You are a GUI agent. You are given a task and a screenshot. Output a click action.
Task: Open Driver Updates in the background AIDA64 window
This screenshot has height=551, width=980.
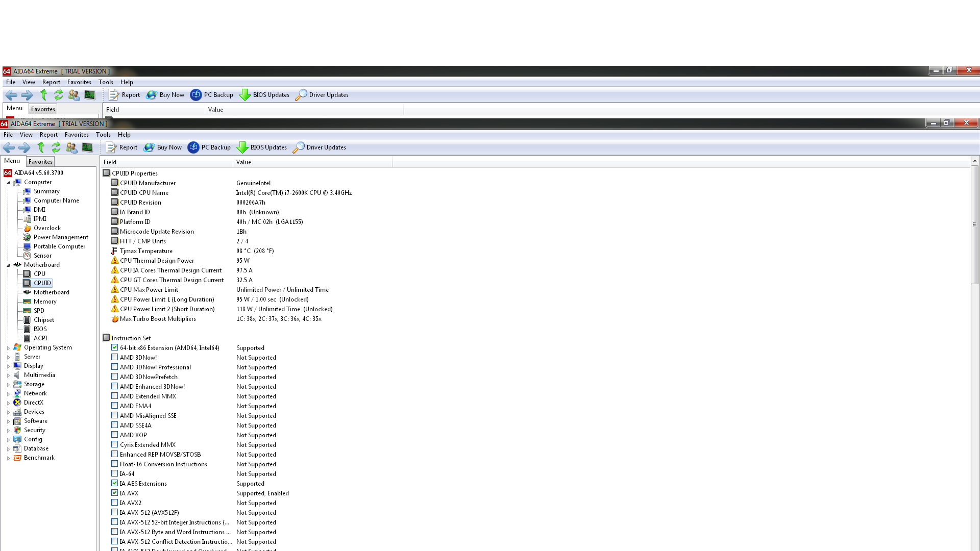(322, 95)
